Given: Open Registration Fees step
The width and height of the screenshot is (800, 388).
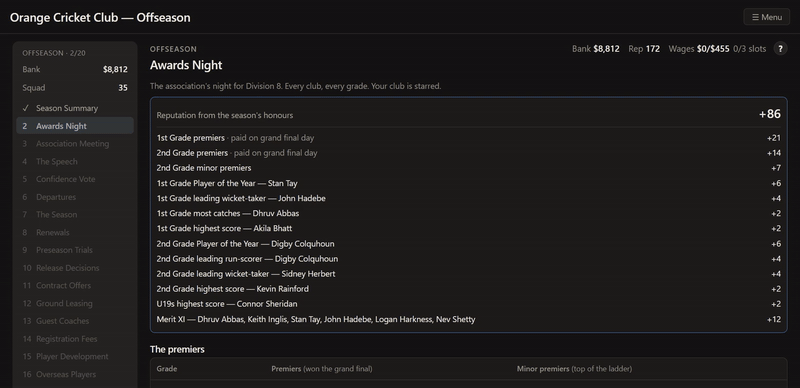Looking at the screenshot, I should tap(75, 339).
